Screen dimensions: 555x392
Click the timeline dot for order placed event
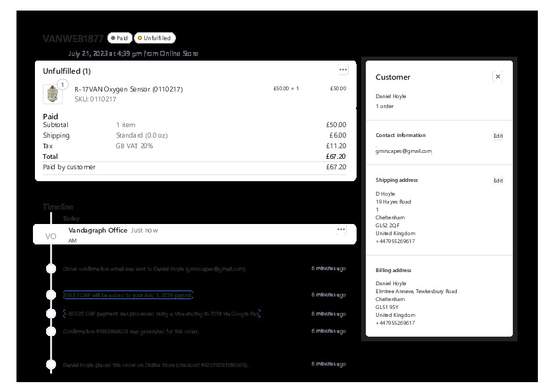[x=51, y=364]
